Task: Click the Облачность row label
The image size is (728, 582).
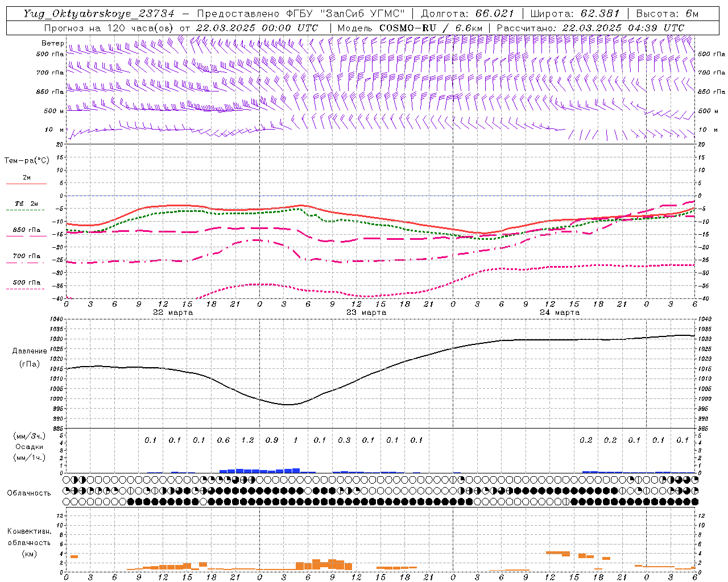Action: tap(29, 493)
